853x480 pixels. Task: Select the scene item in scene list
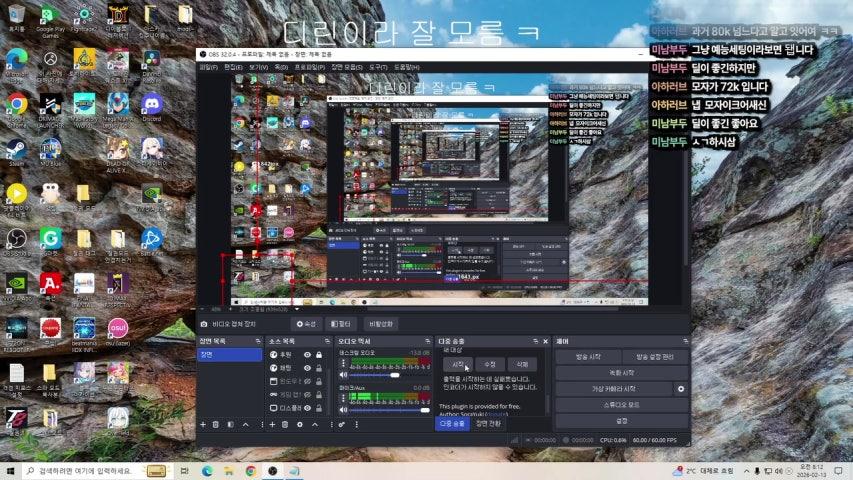pyautogui.click(x=230, y=355)
